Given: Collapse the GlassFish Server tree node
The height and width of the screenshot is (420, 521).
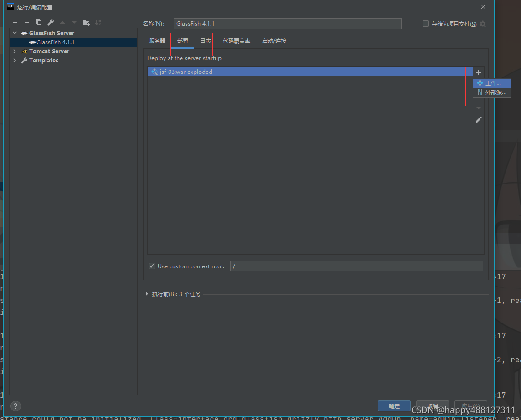Looking at the screenshot, I should click(x=15, y=33).
